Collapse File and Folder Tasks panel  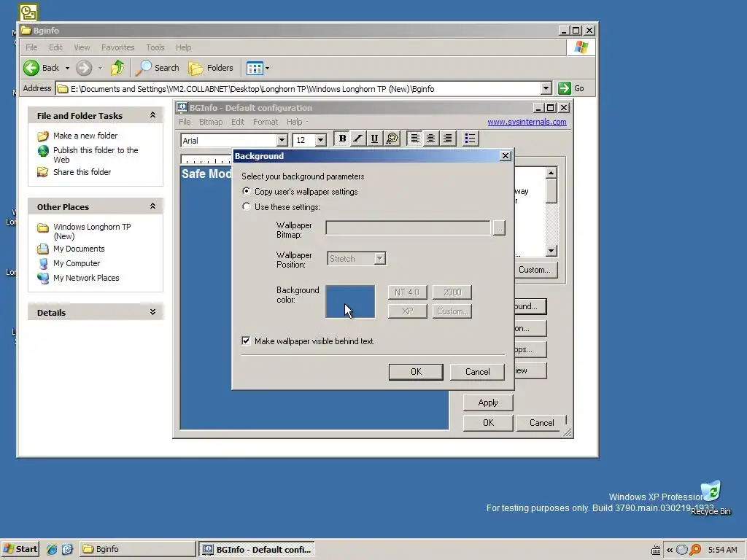point(152,114)
